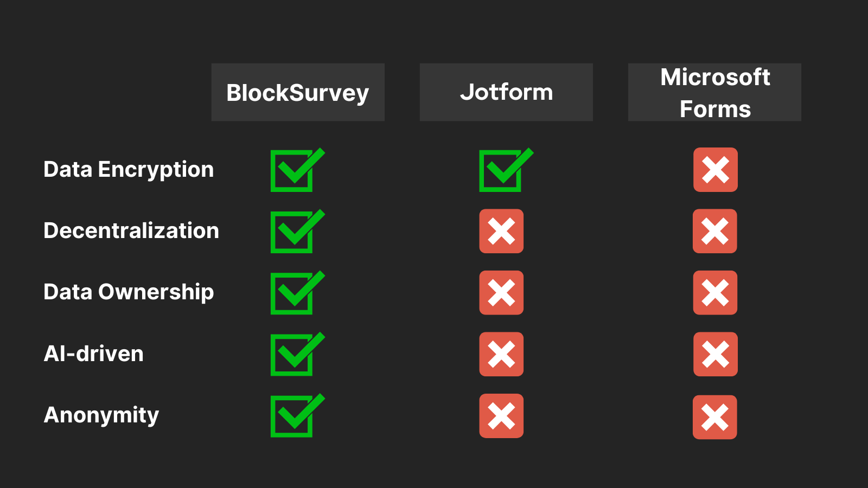Image resolution: width=868 pixels, height=488 pixels.
Task: Click BlockSurvey's Decentralization green checkmark
Action: [x=297, y=231]
